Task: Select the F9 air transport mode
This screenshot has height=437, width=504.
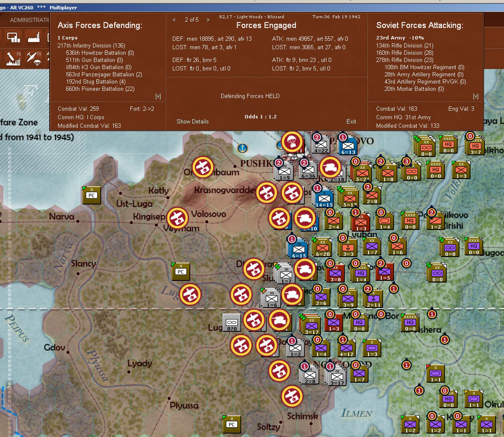Action: pos(34,59)
